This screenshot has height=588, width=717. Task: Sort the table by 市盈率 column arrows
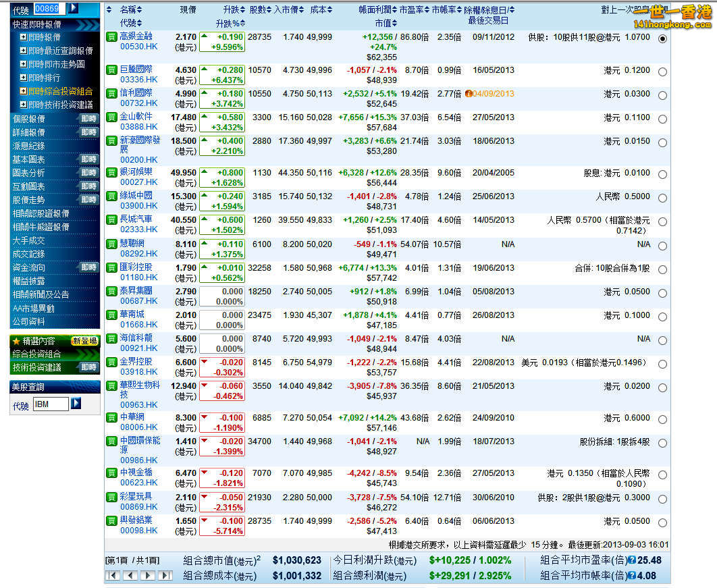tap(427, 9)
